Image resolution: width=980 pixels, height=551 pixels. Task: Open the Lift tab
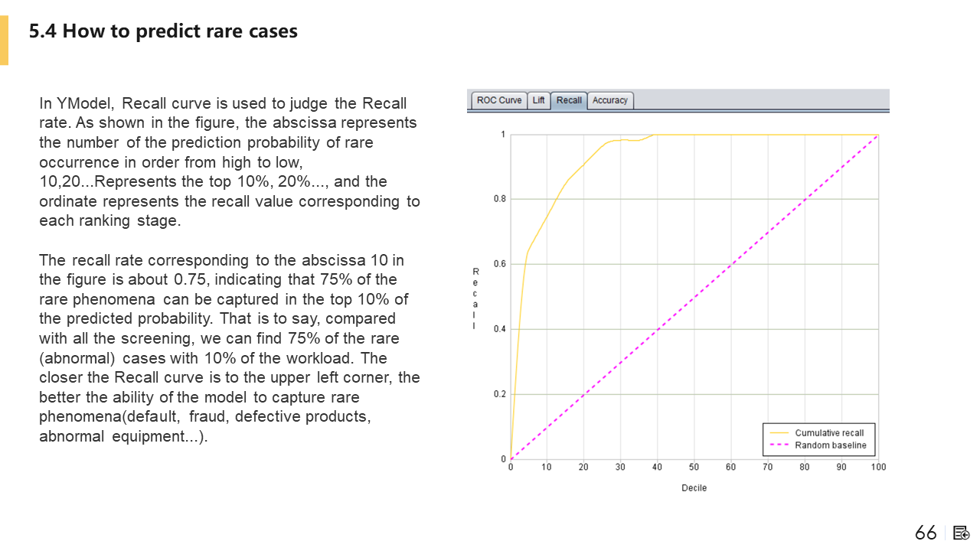click(x=539, y=100)
